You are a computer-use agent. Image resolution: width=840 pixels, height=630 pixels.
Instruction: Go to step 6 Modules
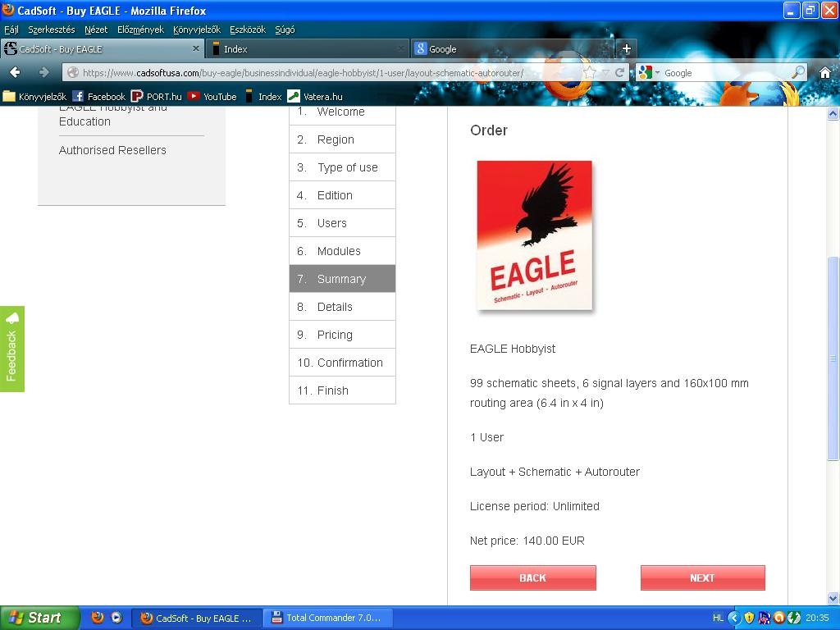pyautogui.click(x=342, y=251)
